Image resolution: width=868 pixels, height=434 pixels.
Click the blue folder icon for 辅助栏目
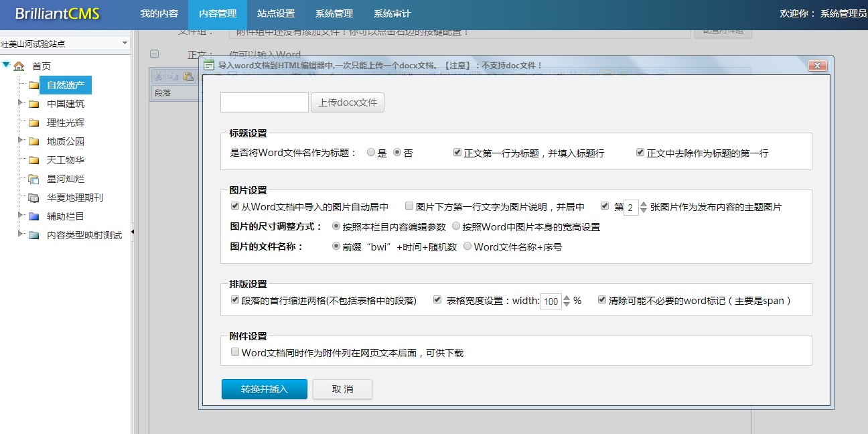click(x=33, y=216)
